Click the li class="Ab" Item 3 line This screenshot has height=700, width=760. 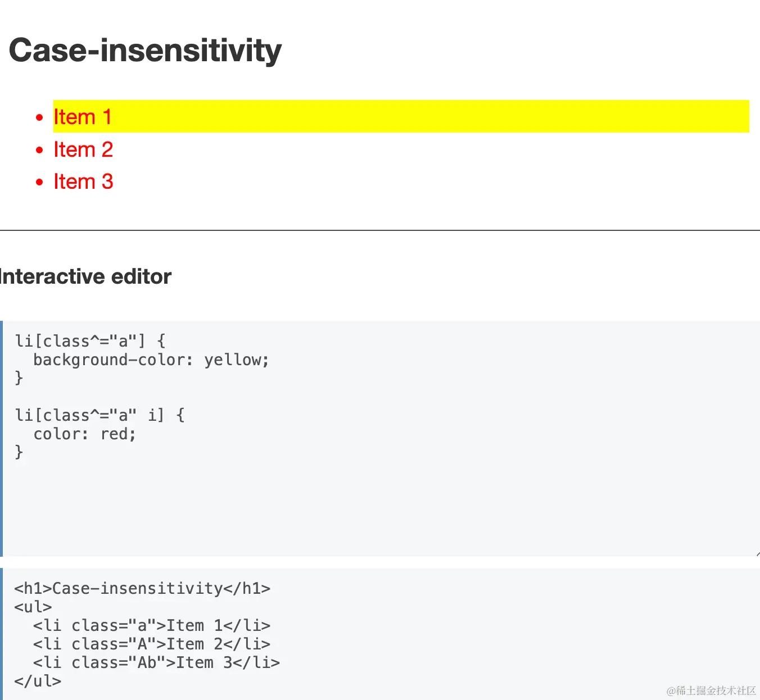click(156, 662)
